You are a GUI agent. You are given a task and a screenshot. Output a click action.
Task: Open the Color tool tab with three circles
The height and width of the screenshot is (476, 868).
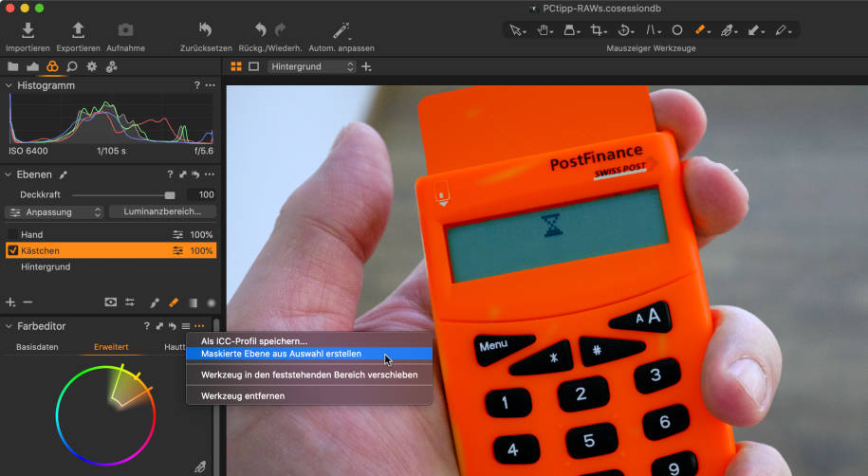tap(52, 66)
